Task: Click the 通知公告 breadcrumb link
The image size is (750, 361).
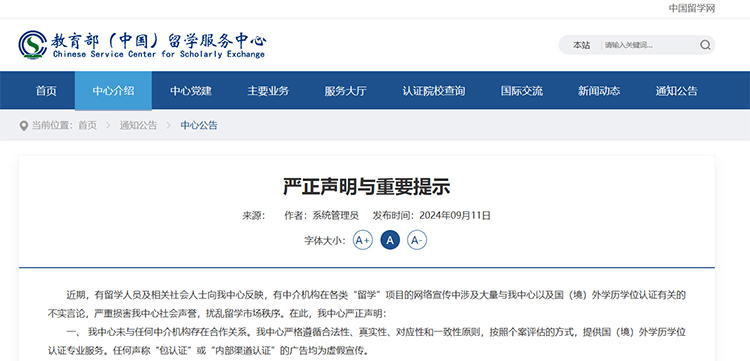Action: (138, 126)
